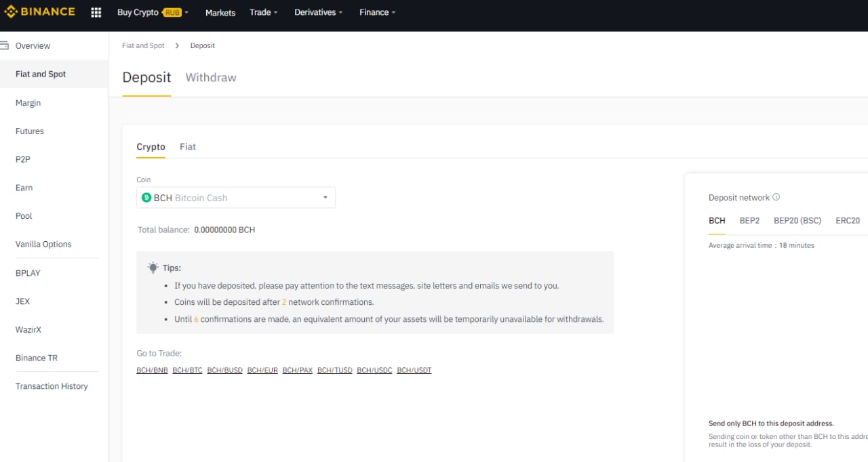Select the BEP2 deposit network

749,220
